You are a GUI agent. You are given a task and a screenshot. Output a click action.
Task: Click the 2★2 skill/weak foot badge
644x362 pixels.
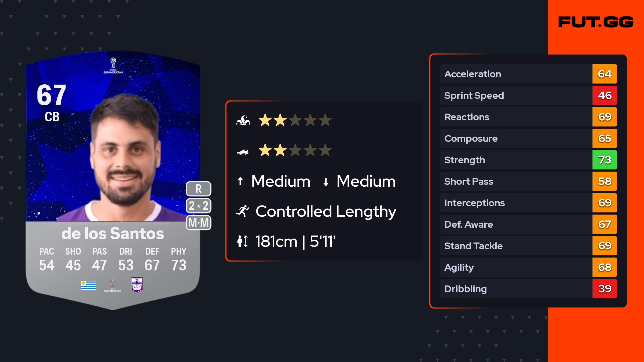199,206
